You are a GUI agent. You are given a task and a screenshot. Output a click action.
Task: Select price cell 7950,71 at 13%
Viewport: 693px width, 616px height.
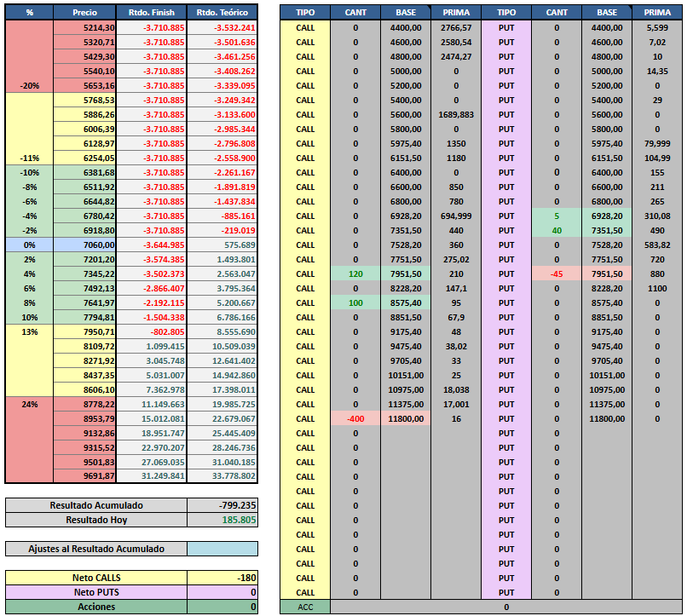click(84, 332)
